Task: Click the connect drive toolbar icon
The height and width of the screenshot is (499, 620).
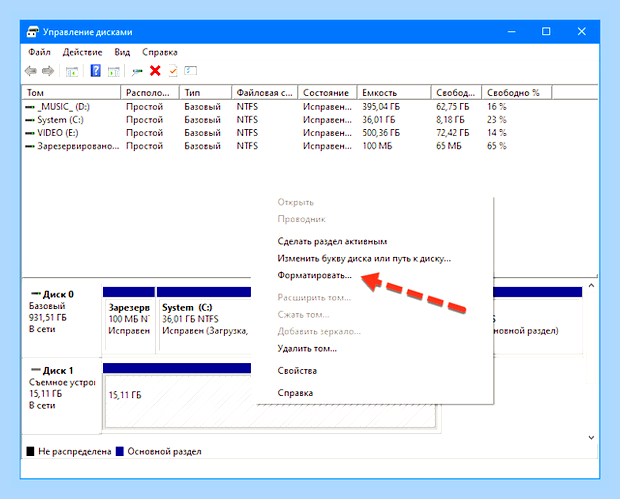Action: [137, 72]
